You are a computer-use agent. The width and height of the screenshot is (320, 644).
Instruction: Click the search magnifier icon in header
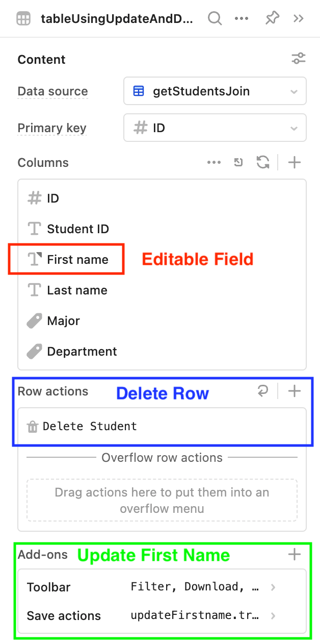[215, 19]
